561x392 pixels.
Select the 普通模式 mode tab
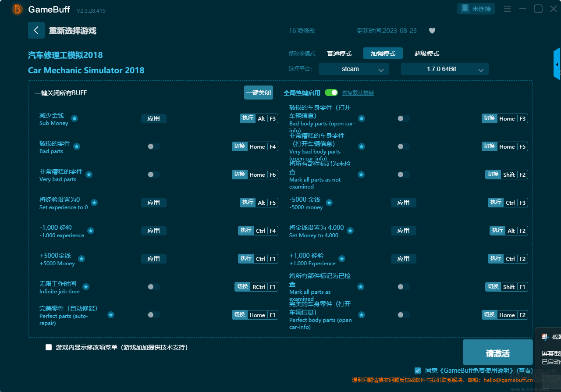[x=339, y=53]
